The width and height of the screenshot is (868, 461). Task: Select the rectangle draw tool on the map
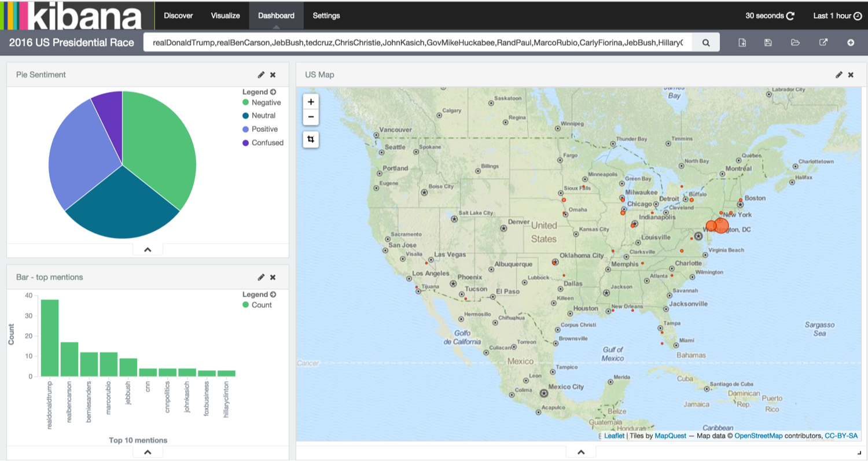tap(311, 139)
